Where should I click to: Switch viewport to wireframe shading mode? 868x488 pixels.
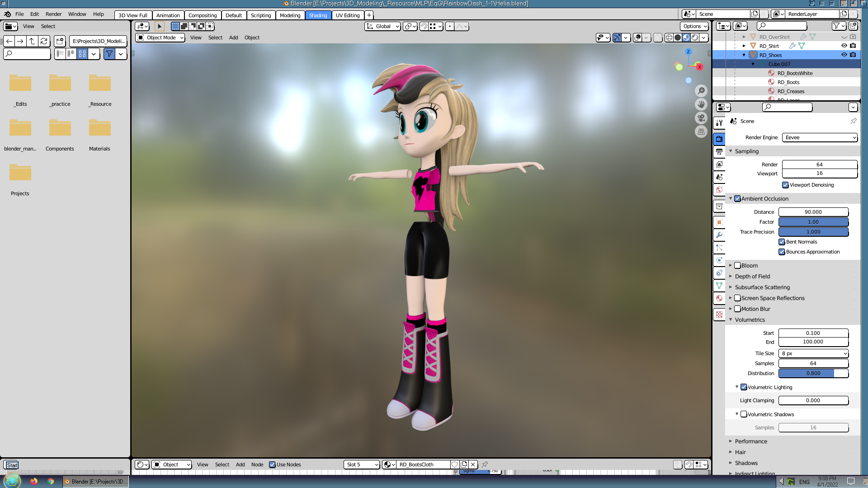pos(669,38)
